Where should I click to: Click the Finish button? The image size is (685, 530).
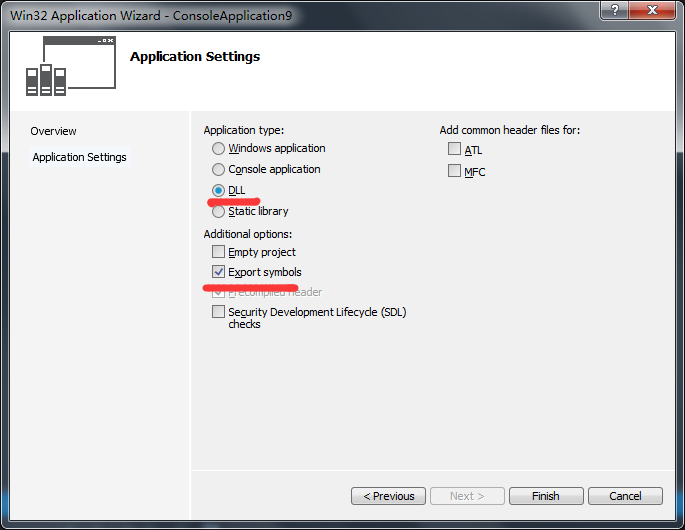(x=546, y=496)
